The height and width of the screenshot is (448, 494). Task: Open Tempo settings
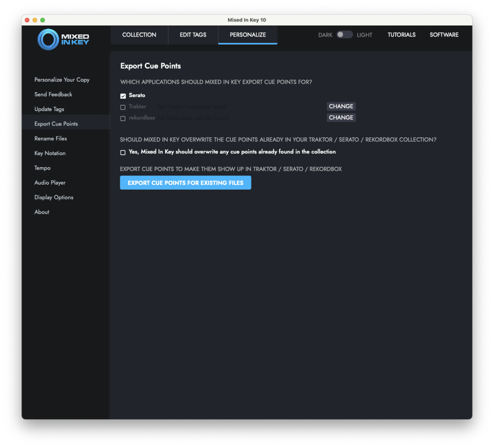43,168
